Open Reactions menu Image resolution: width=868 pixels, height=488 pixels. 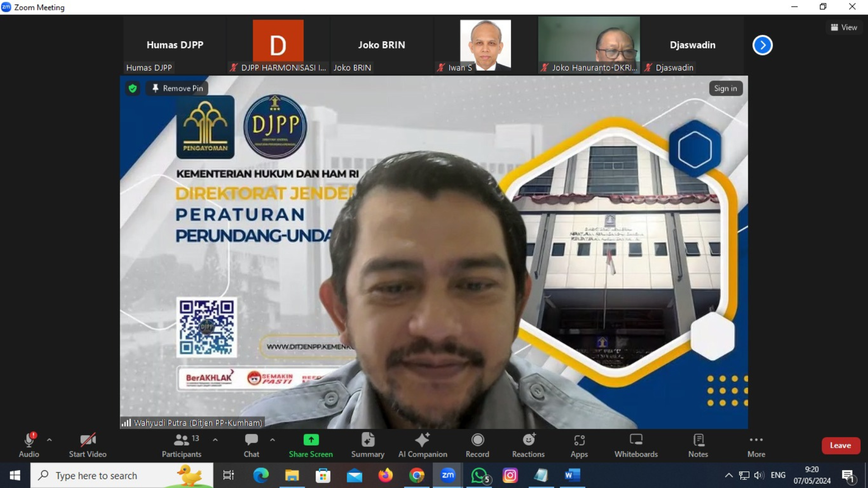click(528, 445)
